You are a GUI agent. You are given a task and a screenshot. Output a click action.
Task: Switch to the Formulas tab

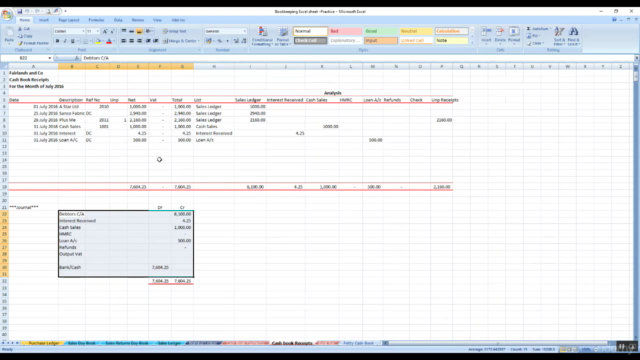[96, 20]
